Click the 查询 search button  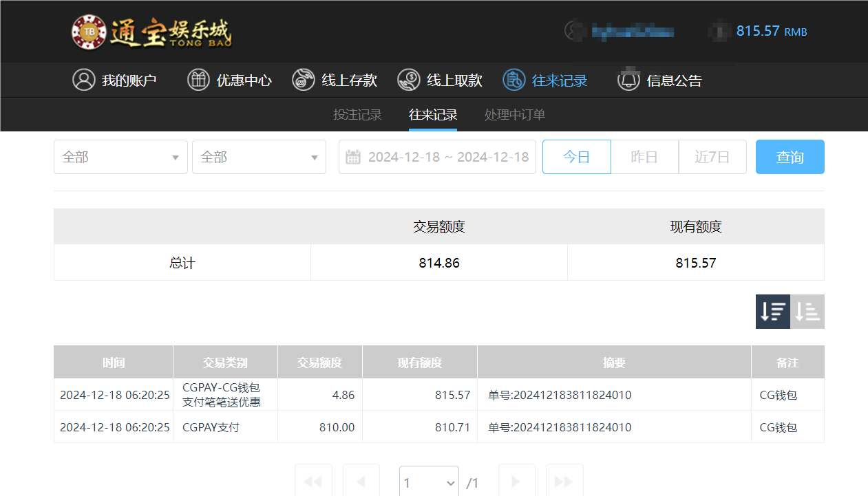point(790,156)
